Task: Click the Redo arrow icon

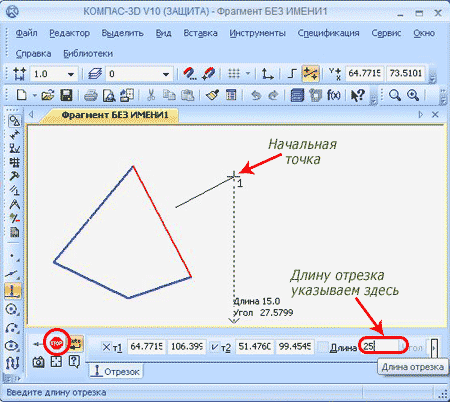Action: tap(273, 95)
